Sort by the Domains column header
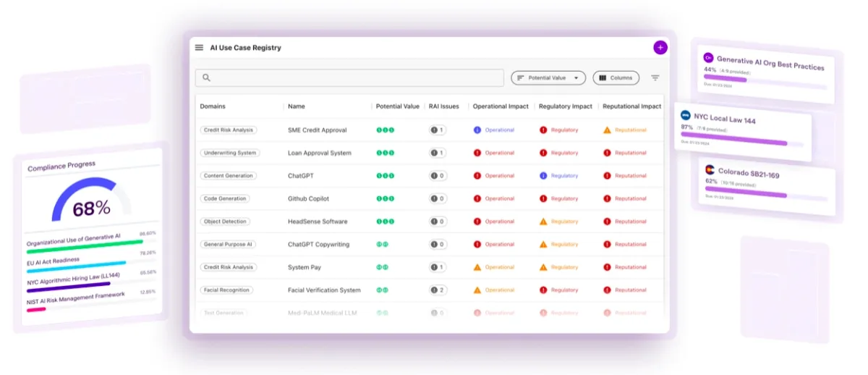This screenshot has width=868, height=375. 213,106
